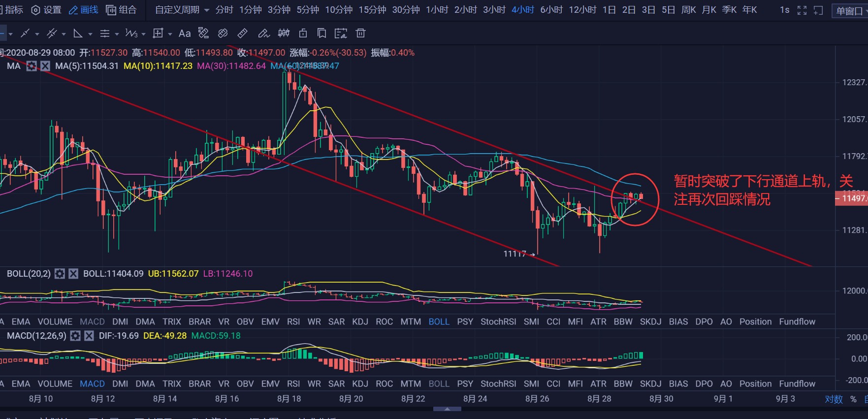Expand the horizontal levels tool arrow
The image size is (868, 419).
click(x=117, y=34)
